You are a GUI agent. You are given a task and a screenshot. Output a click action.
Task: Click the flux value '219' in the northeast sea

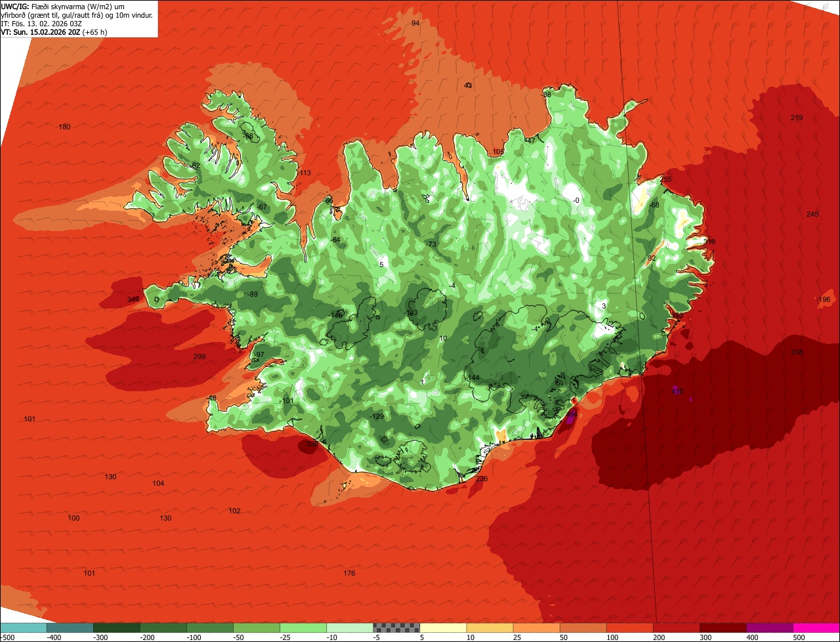797,118
